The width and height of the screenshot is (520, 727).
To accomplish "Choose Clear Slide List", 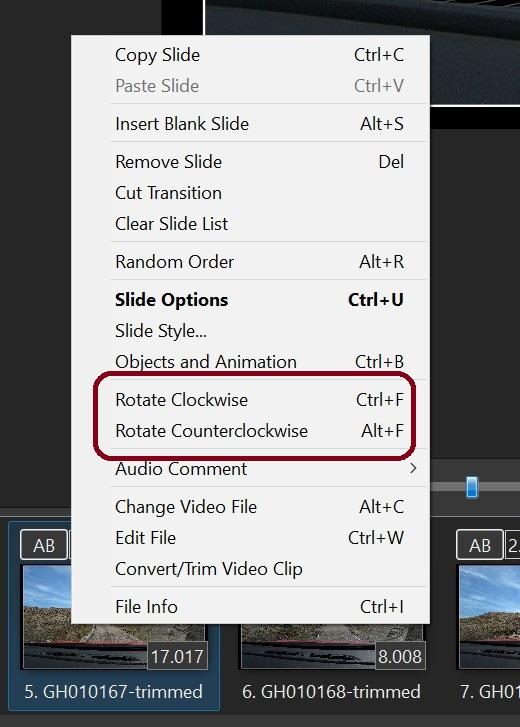I will tap(250, 224).
